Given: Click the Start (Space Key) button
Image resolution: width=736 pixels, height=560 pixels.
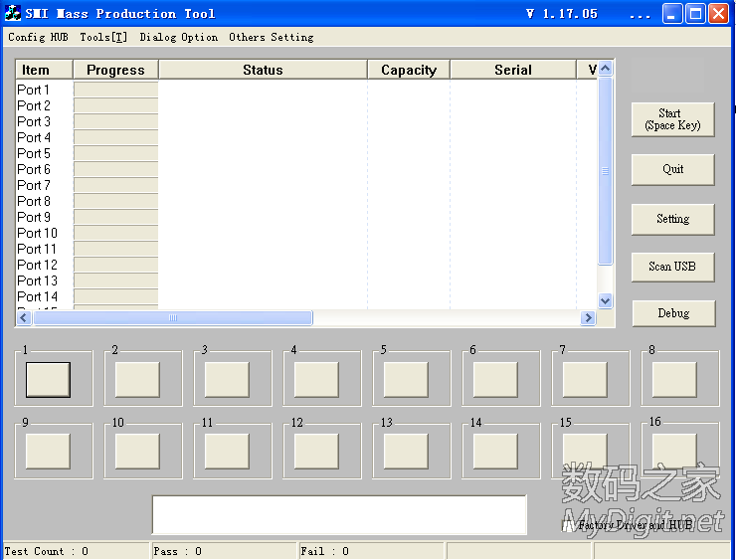Looking at the screenshot, I should pyautogui.click(x=672, y=119).
